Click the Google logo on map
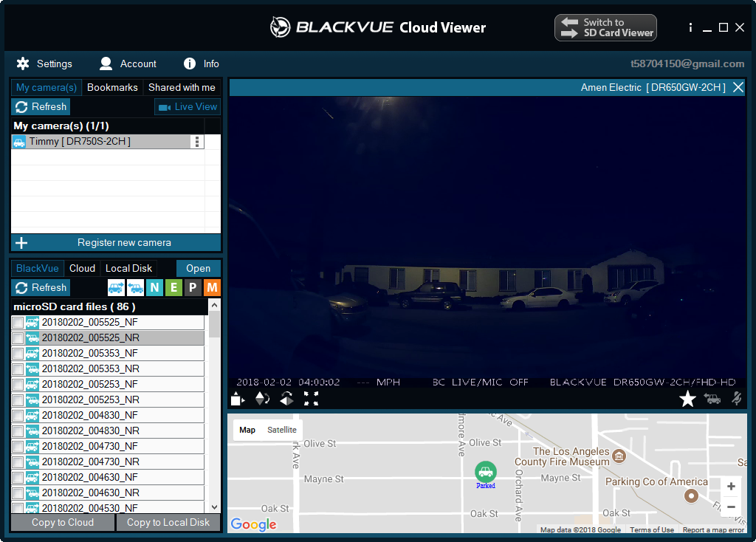The image size is (756, 542). (254, 524)
